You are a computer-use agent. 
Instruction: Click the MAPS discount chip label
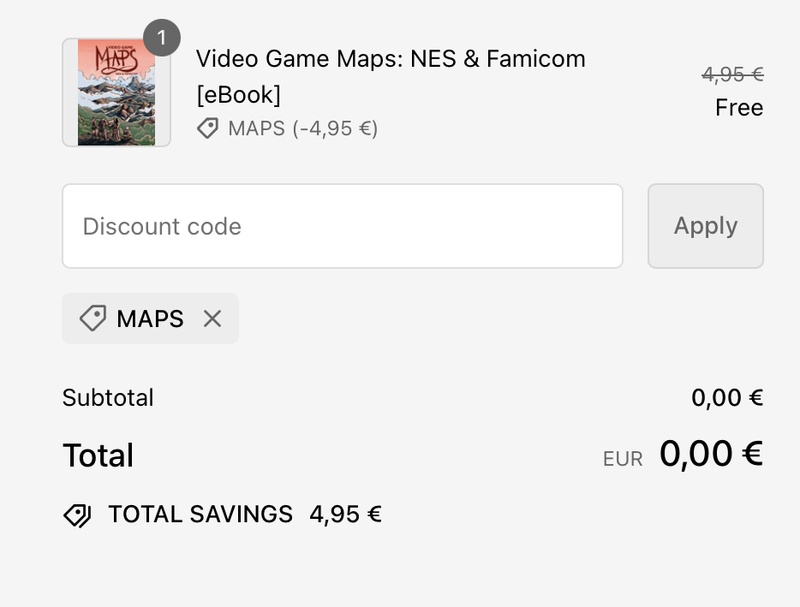point(150,319)
